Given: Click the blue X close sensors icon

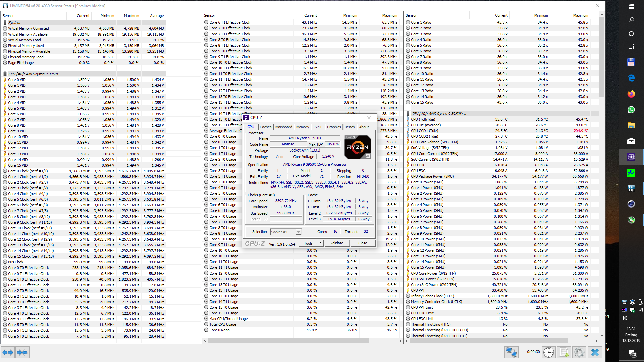Looking at the screenshot, I should 595,352.
